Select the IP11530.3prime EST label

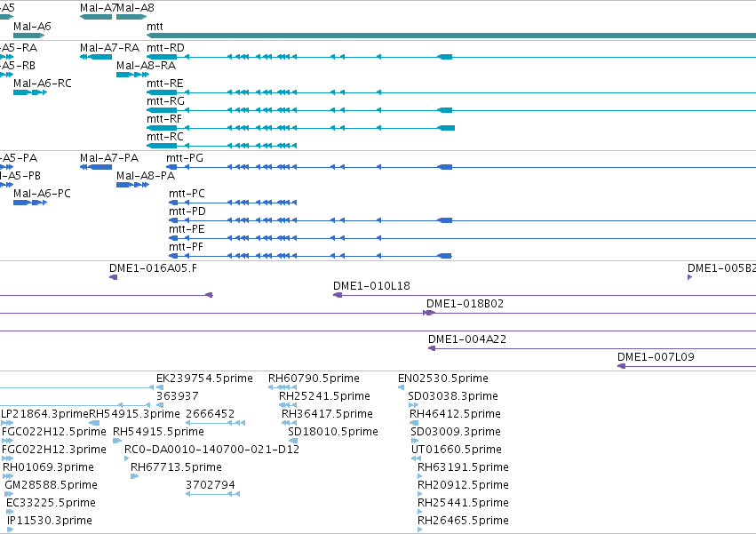point(49,522)
